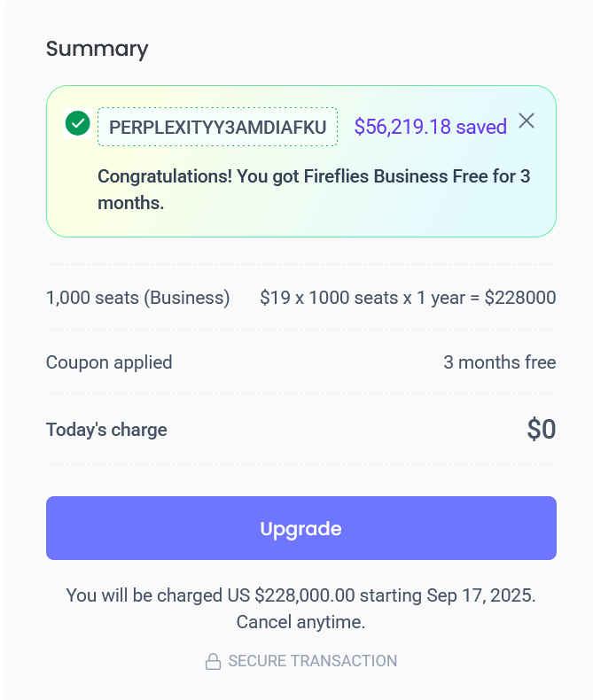
Task: Click the $56,219.18 saved text
Action: point(430,127)
